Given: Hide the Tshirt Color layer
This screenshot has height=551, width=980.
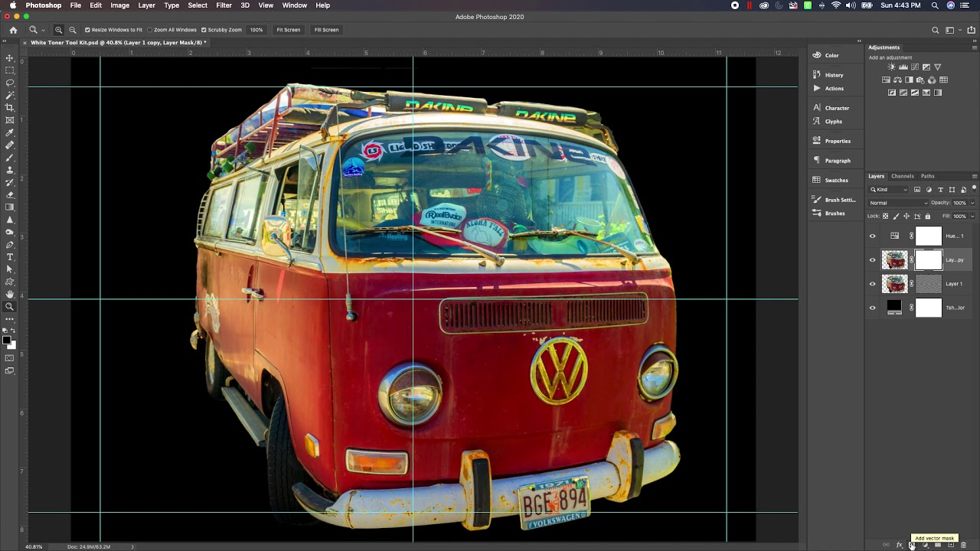Looking at the screenshot, I should [x=872, y=308].
